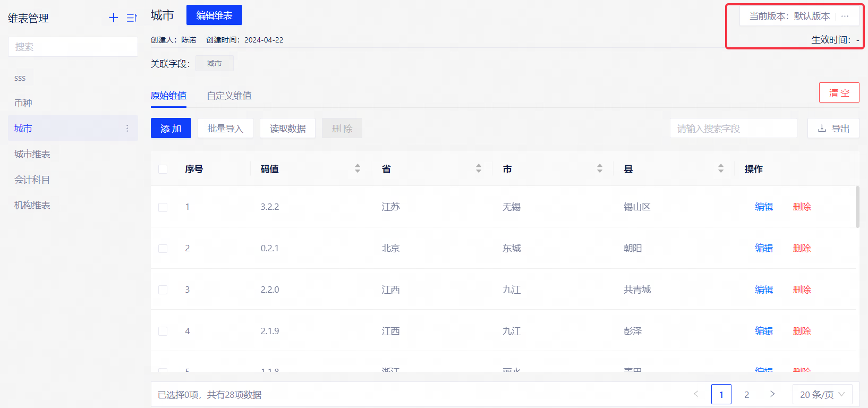Switch to the 自定义维值 tab
This screenshot has height=408, width=868.
pos(229,96)
